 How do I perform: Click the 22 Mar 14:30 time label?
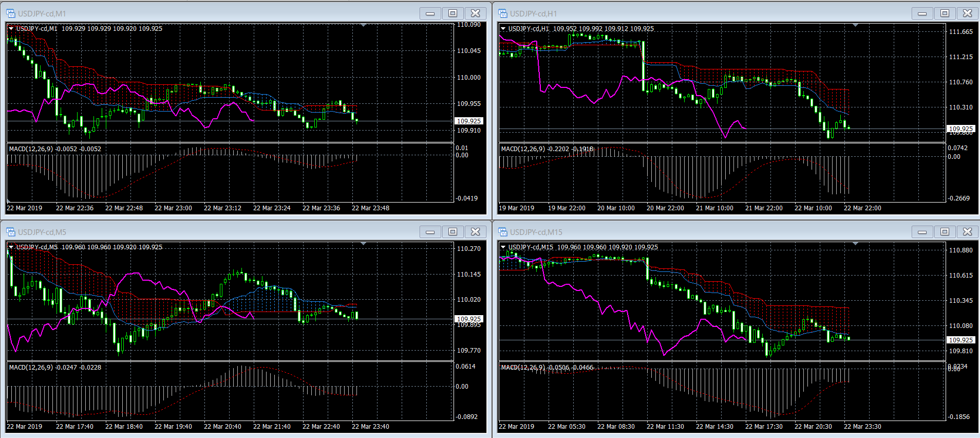click(714, 427)
